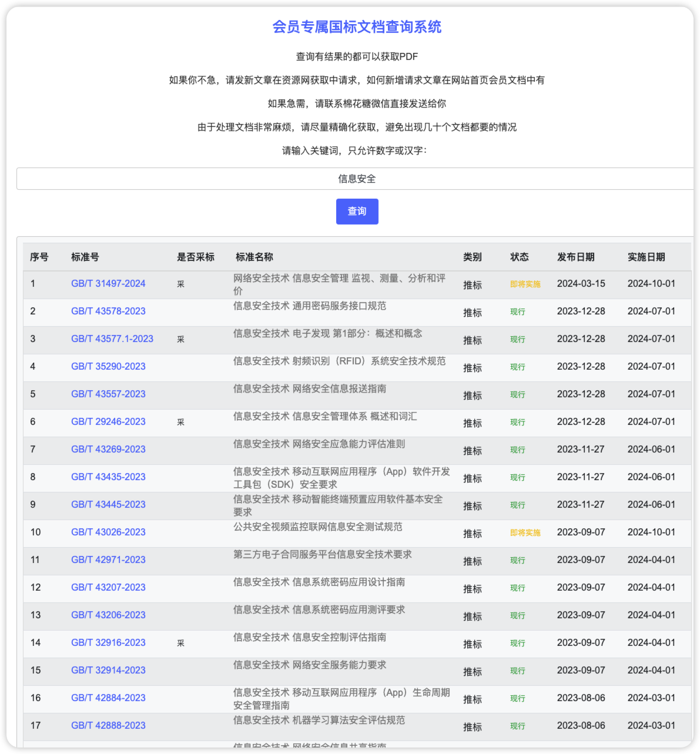Click the blue 查询 button
The height and width of the screenshot is (754, 700).
coord(357,212)
